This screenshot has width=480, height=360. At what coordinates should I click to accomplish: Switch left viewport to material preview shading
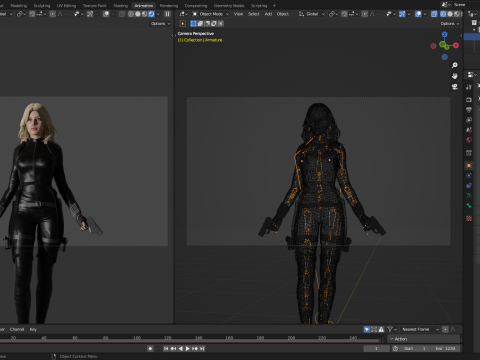pos(144,14)
